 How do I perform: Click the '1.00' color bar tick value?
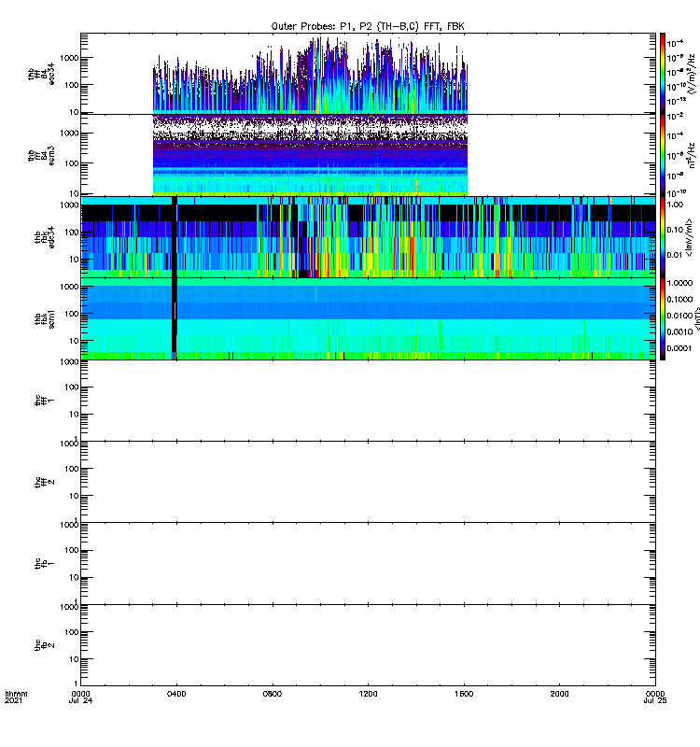pyautogui.click(x=675, y=204)
